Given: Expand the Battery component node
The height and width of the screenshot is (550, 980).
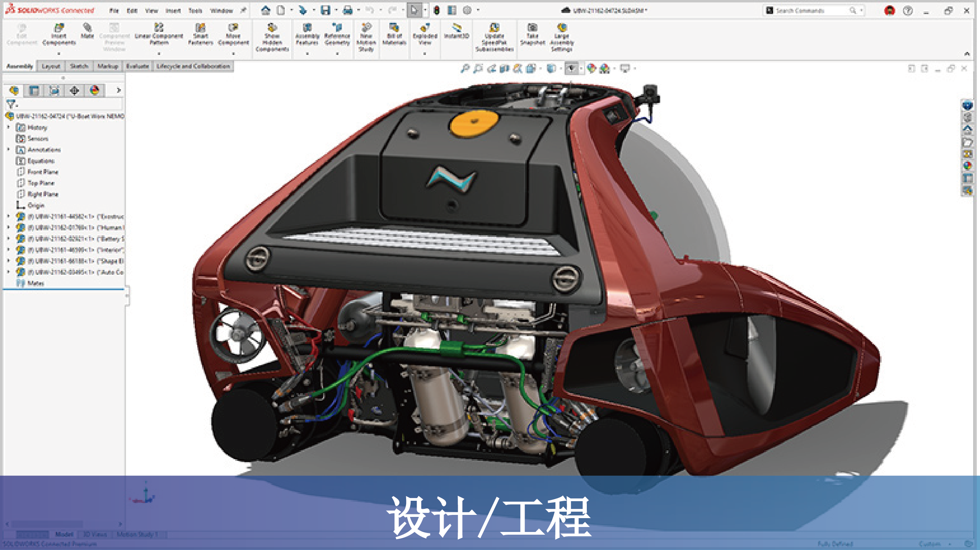Looking at the screenshot, I should pyautogui.click(x=8, y=239).
